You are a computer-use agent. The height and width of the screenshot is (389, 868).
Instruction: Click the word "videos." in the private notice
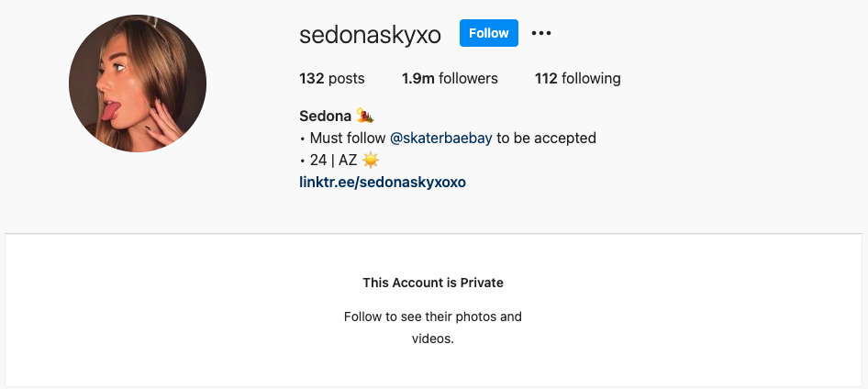(433, 339)
